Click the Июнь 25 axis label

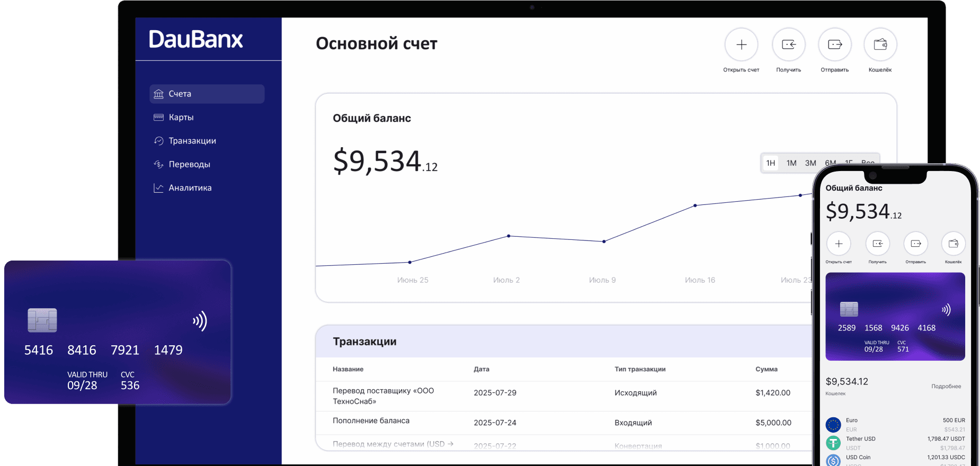413,280
